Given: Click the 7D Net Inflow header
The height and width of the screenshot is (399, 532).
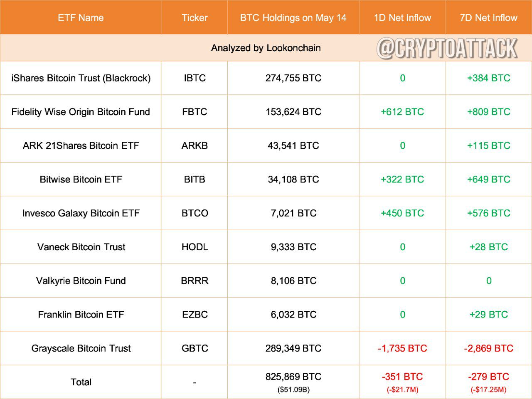Looking at the screenshot, I should [x=489, y=18].
